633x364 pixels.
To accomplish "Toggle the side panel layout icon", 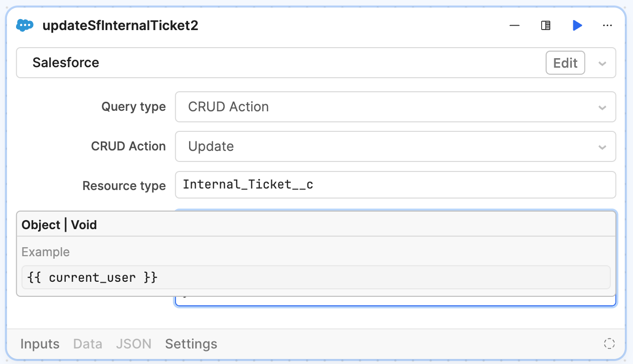I will pos(546,25).
